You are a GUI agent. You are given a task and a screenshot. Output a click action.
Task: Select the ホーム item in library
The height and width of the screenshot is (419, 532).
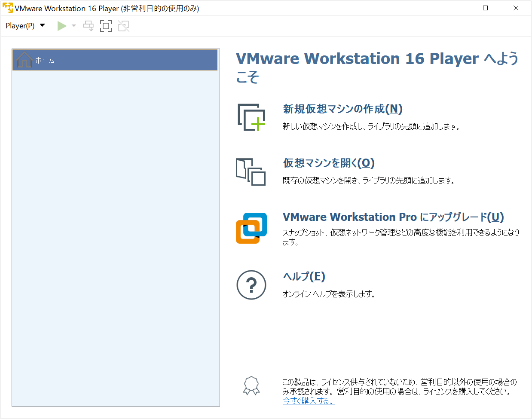[115, 60]
